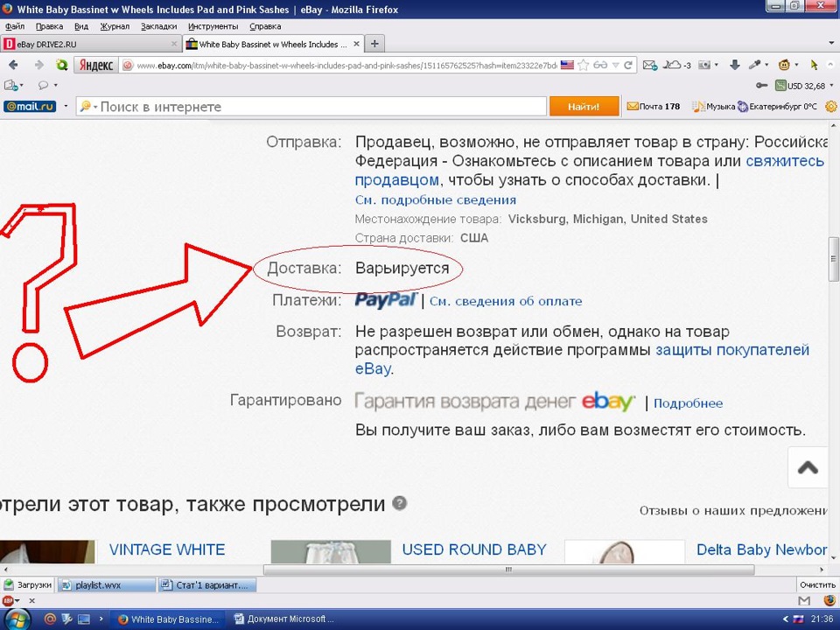This screenshot has height=630, width=840.
Task: Click the bookmark star icon in address bar
Action: (x=584, y=65)
